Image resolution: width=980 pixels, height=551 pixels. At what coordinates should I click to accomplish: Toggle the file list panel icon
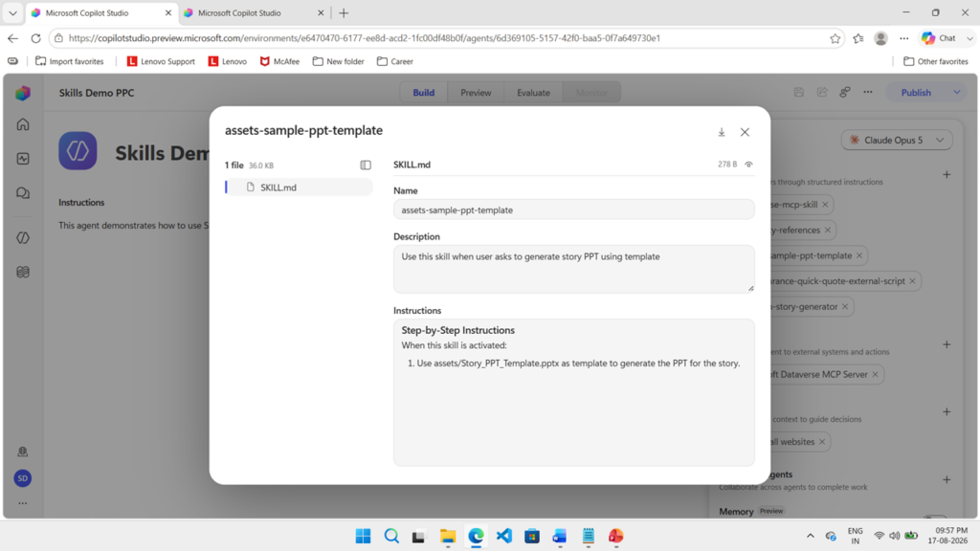click(x=366, y=165)
